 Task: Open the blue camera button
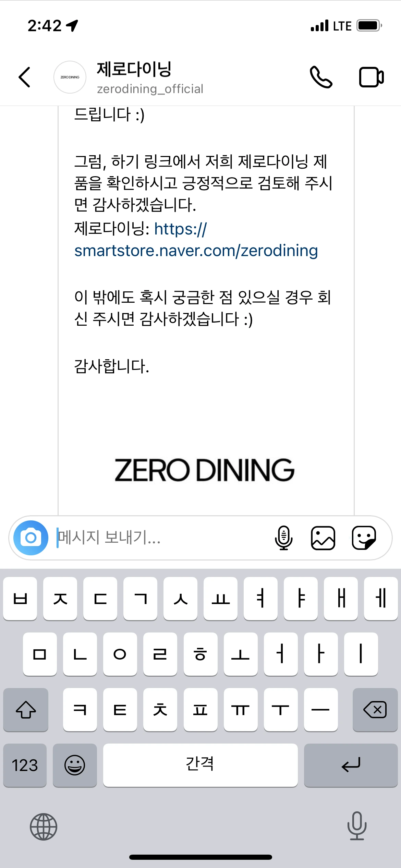31,538
